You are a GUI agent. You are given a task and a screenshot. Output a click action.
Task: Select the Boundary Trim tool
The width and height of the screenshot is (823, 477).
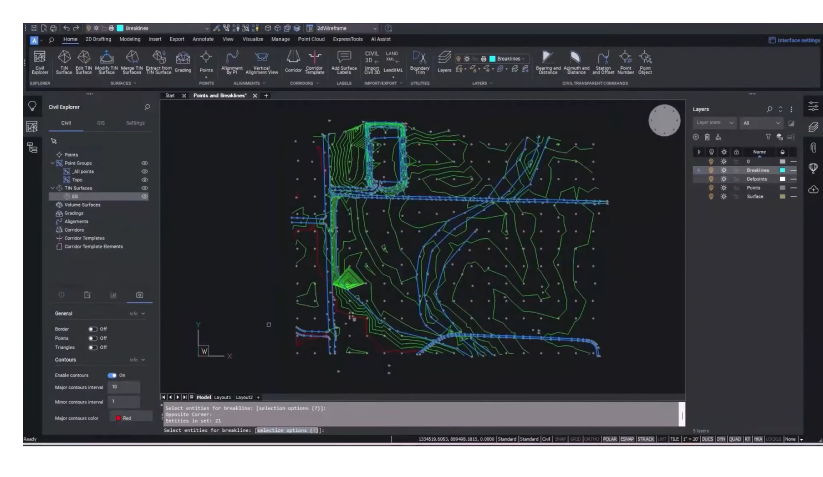[x=419, y=62]
